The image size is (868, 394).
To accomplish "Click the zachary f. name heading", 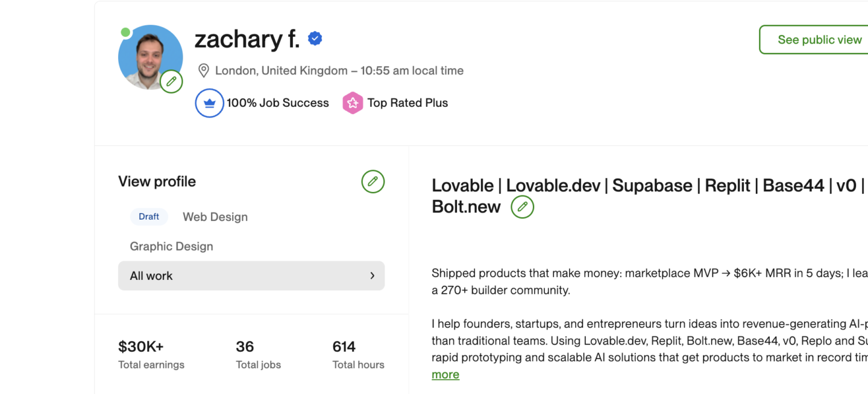I will [x=247, y=39].
